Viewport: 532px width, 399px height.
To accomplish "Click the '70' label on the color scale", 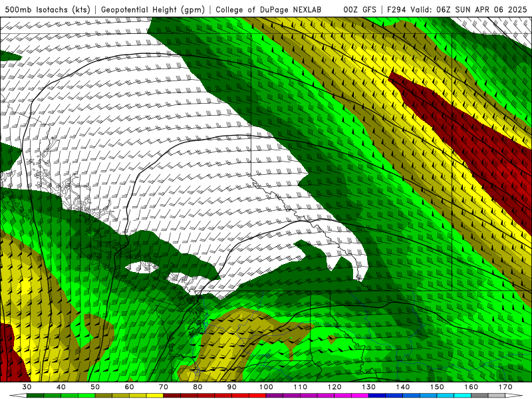I will tap(164, 387).
